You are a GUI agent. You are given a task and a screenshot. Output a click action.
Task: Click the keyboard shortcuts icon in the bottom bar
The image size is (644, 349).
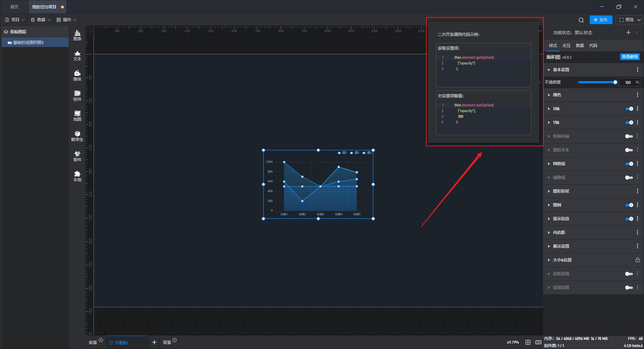(538, 342)
